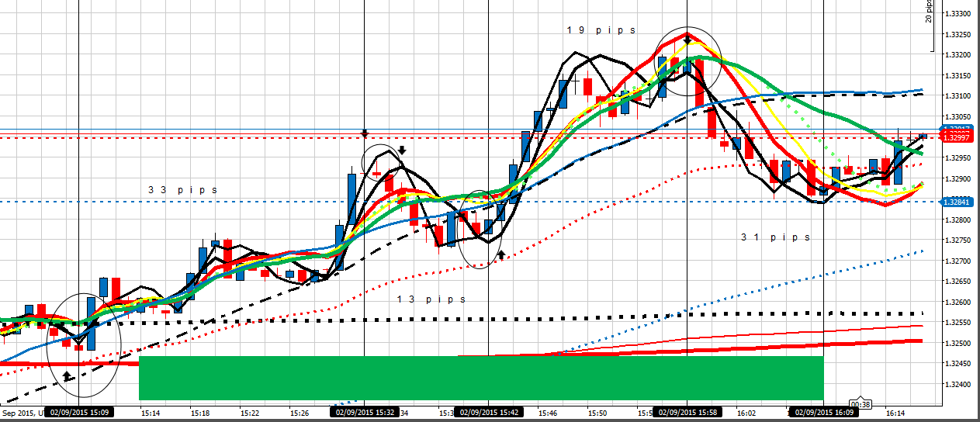The height and width of the screenshot is (422, 980).
Task: Click the 02/09/2015 15:42 time label
Action: pyautogui.click(x=487, y=412)
